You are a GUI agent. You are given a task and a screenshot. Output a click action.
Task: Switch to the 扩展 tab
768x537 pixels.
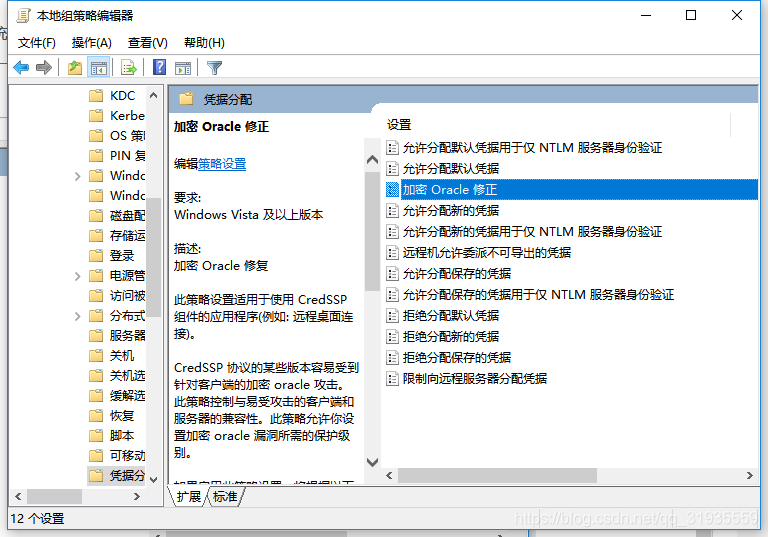point(189,496)
